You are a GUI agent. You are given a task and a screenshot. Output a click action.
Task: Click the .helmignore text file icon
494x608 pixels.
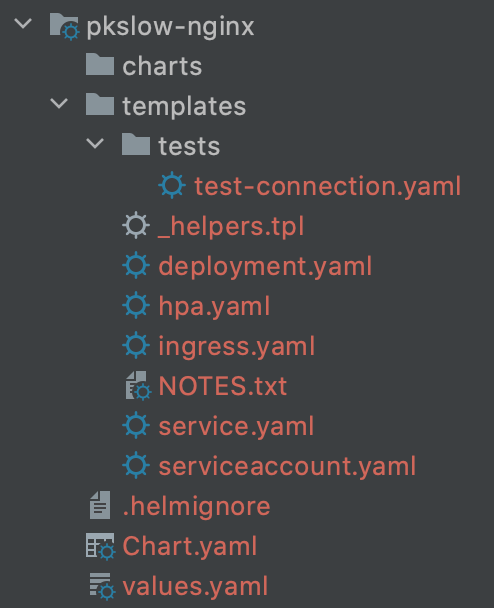[100, 504]
